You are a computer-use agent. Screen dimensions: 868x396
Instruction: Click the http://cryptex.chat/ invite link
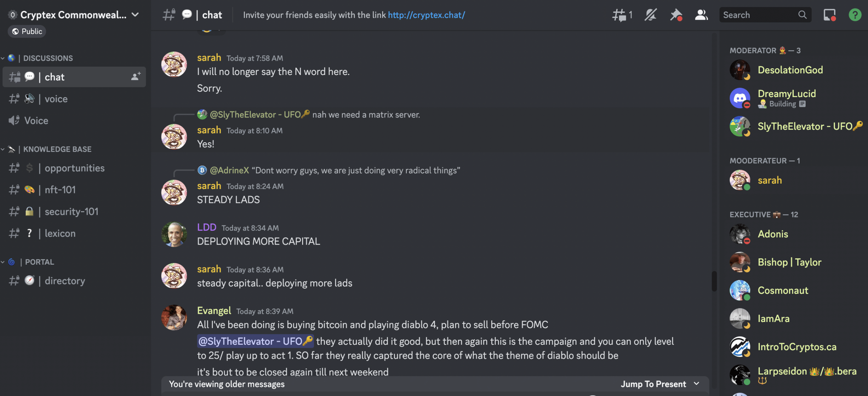tap(426, 14)
